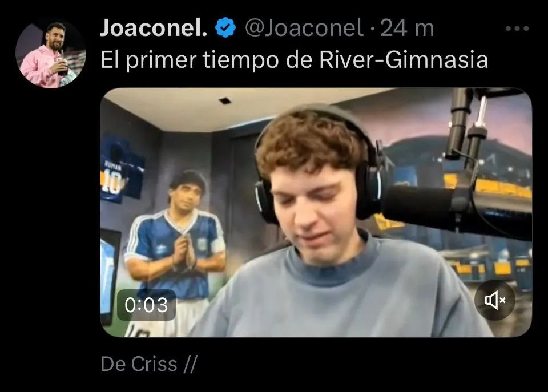
Task: Click the Joaconel. display name
Action: coord(154,27)
